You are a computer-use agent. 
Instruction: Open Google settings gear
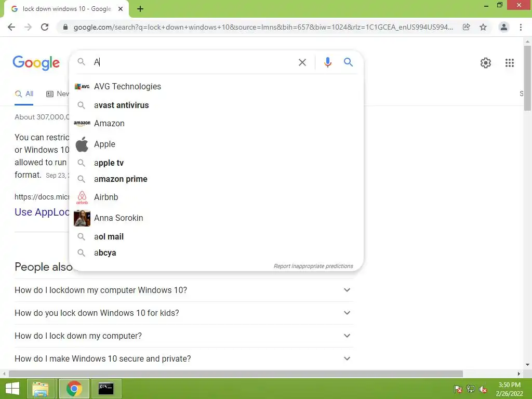pyautogui.click(x=486, y=63)
